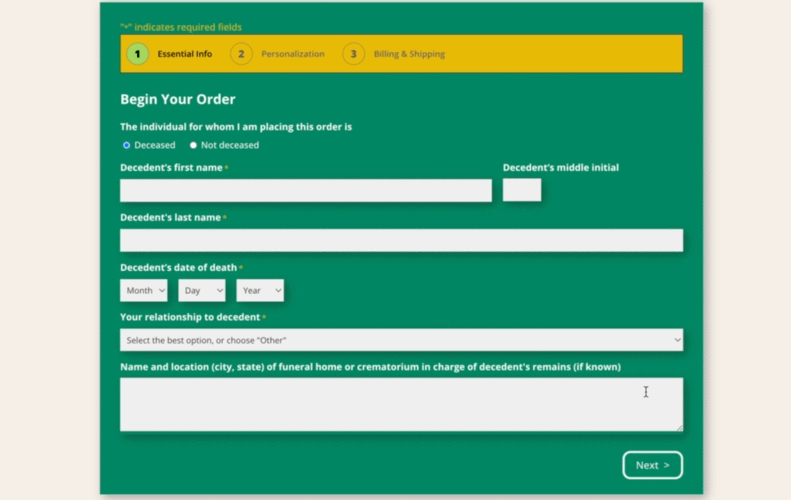This screenshot has width=791, height=500.
Task: Click the Decedent's first name field
Action: [306, 191]
